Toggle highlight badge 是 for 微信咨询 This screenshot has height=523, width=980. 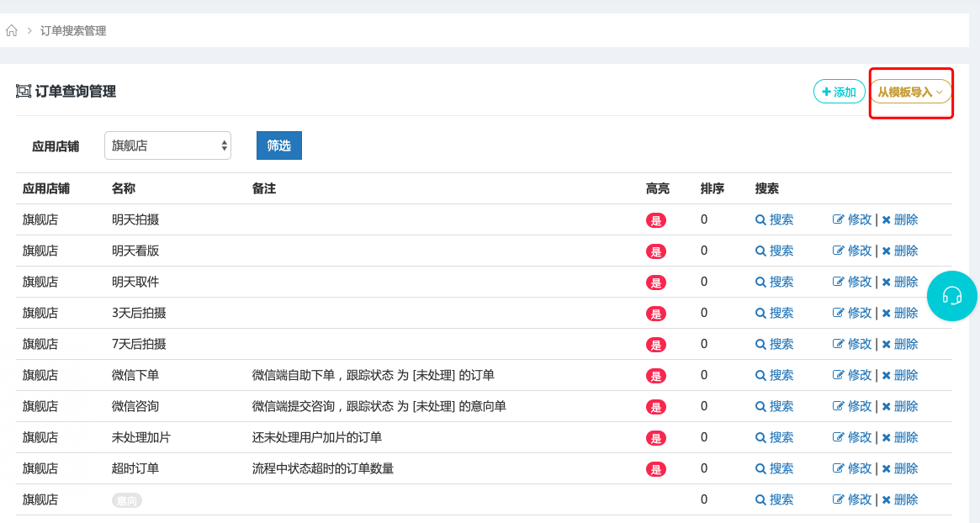point(655,407)
